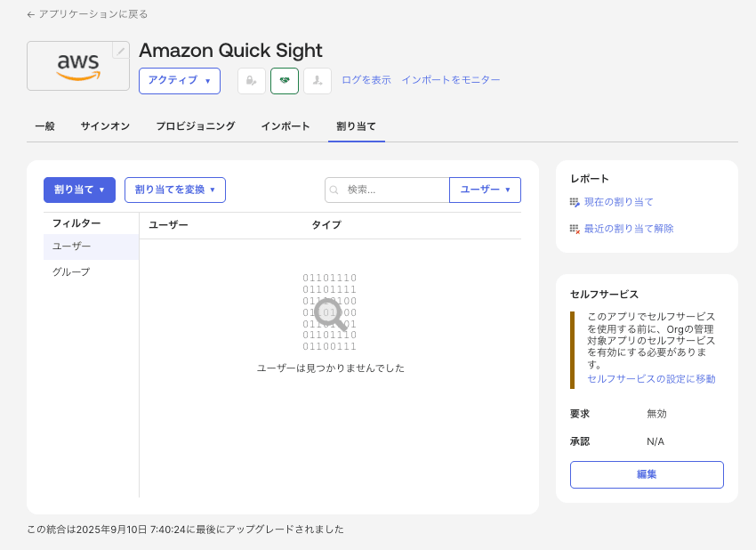
Task: Click the AWS application logo
Action: click(78, 66)
